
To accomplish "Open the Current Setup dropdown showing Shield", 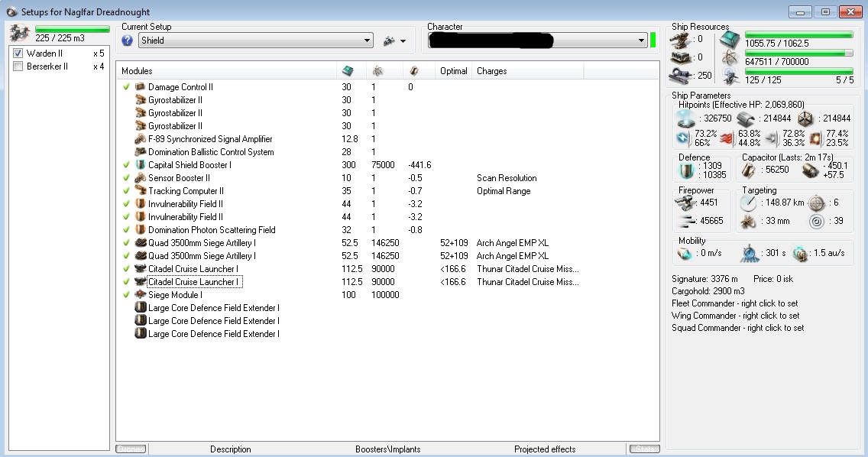I will tap(255, 41).
